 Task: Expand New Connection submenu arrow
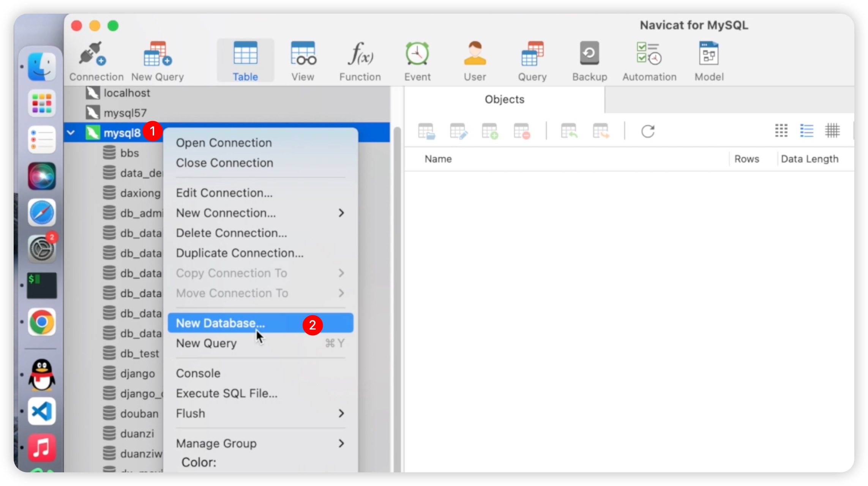tap(341, 213)
